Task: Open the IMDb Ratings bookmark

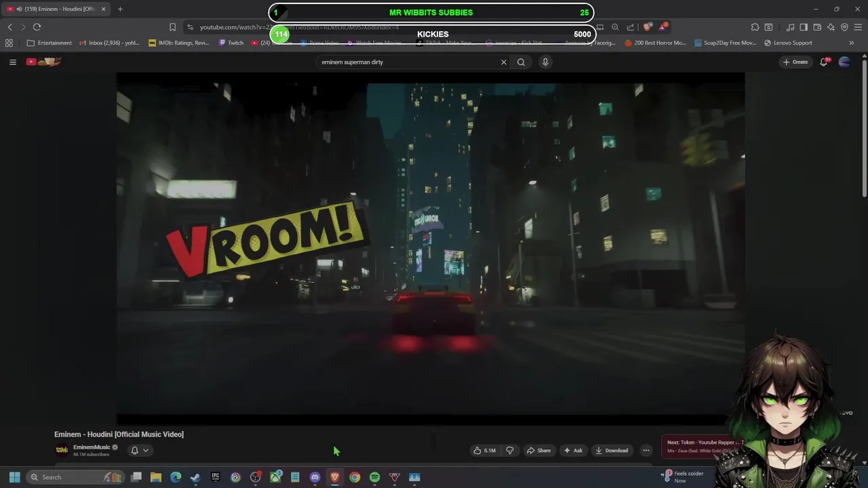Action: [179, 43]
